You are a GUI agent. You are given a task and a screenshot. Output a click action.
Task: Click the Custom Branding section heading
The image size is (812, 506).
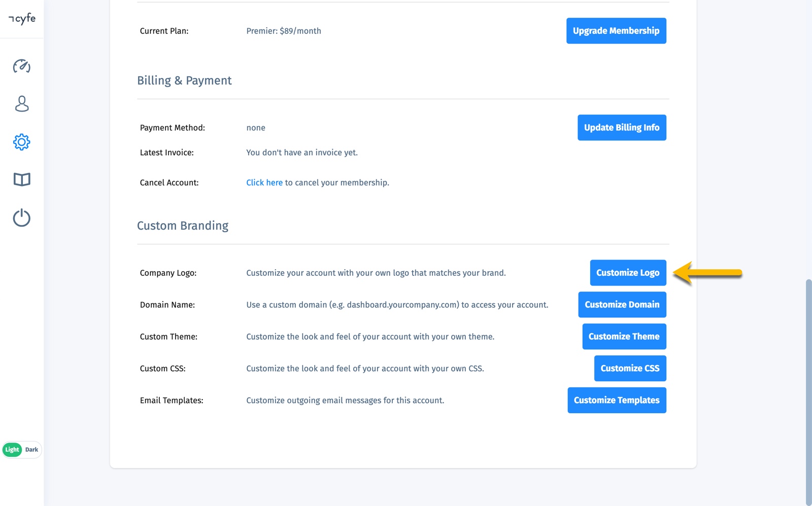(x=183, y=226)
